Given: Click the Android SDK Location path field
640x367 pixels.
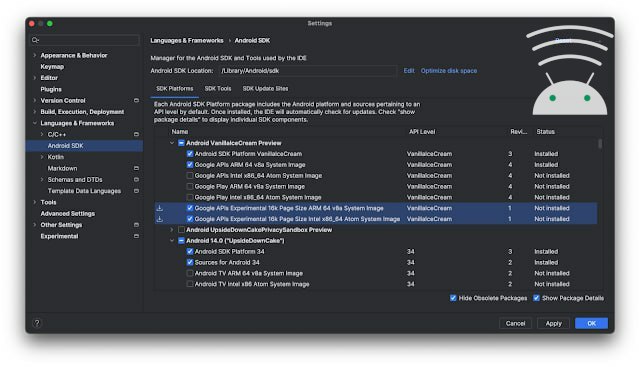Looking at the screenshot, I should point(308,71).
